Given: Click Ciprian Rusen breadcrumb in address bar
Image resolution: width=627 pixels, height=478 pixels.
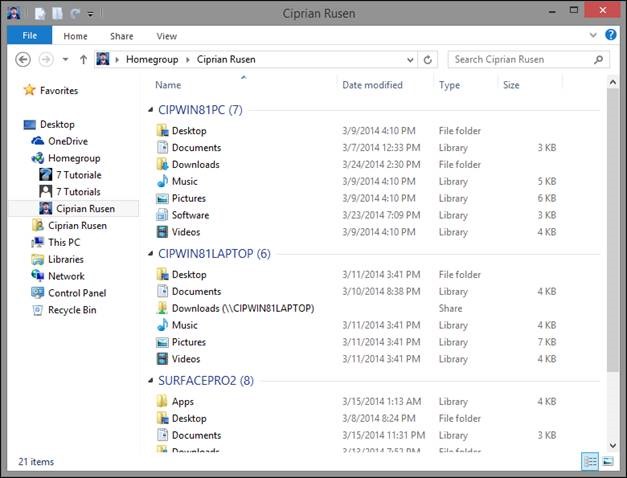Looking at the screenshot, I should click(226, 59).
